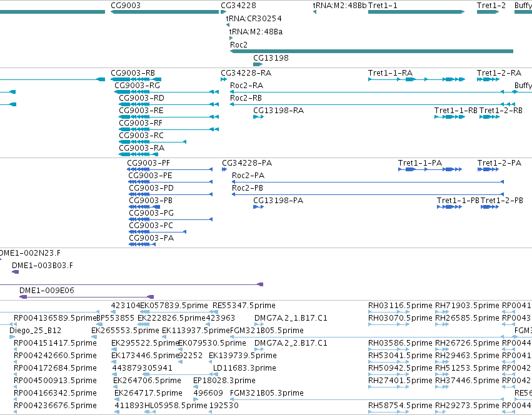Image resolution: width=532 pixels, height=415 pixels.
Task: Open EST 'RH03116.5prime'
Action: point(400,306)
